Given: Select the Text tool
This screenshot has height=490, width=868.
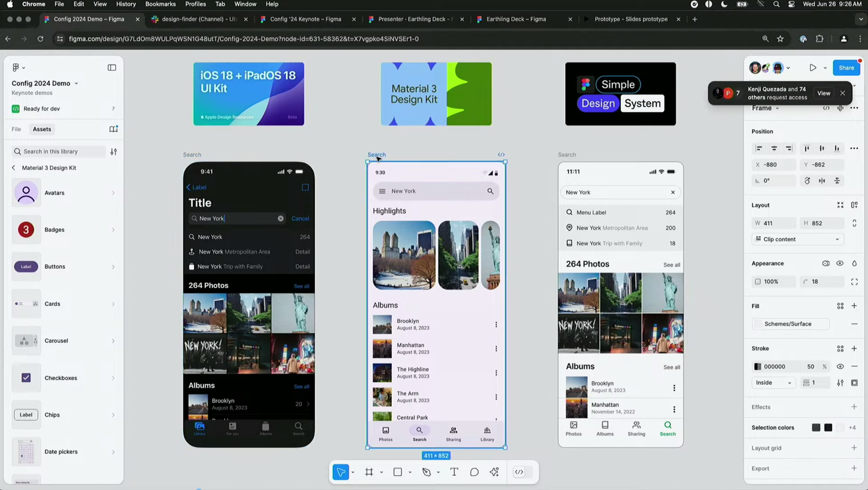Looking at the screenshot, I should pos(454,472).
